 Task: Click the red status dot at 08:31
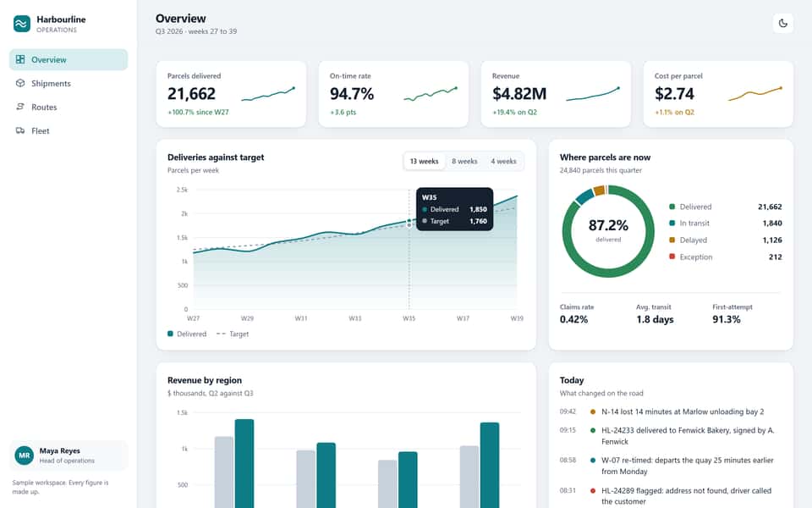point(593,490)
